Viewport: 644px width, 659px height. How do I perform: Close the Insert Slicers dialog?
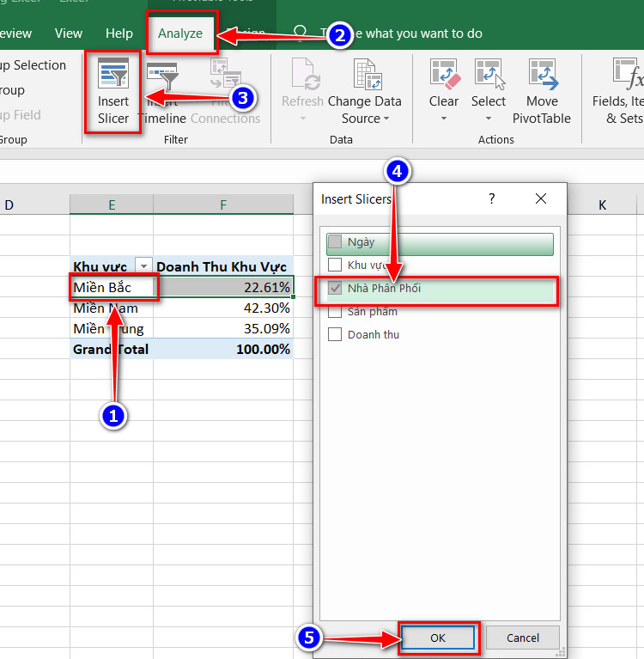(541, 198)
